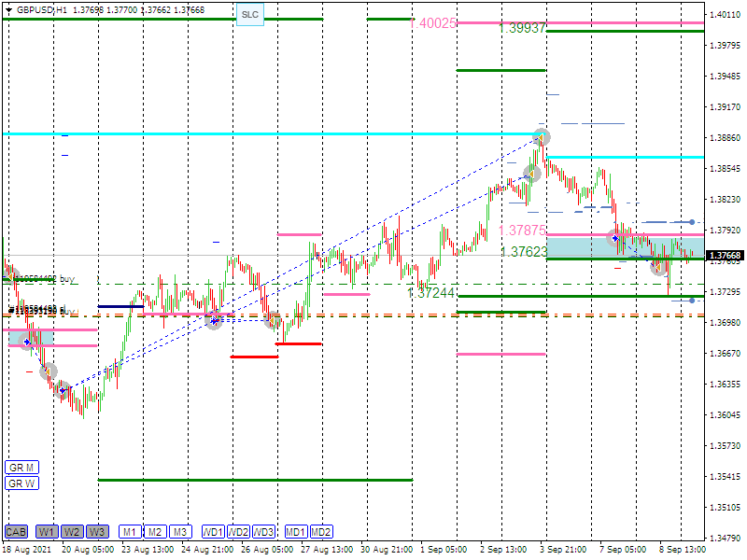Toggle the W1 weekly level button
The image size is (747, 560).
[47, 532]
